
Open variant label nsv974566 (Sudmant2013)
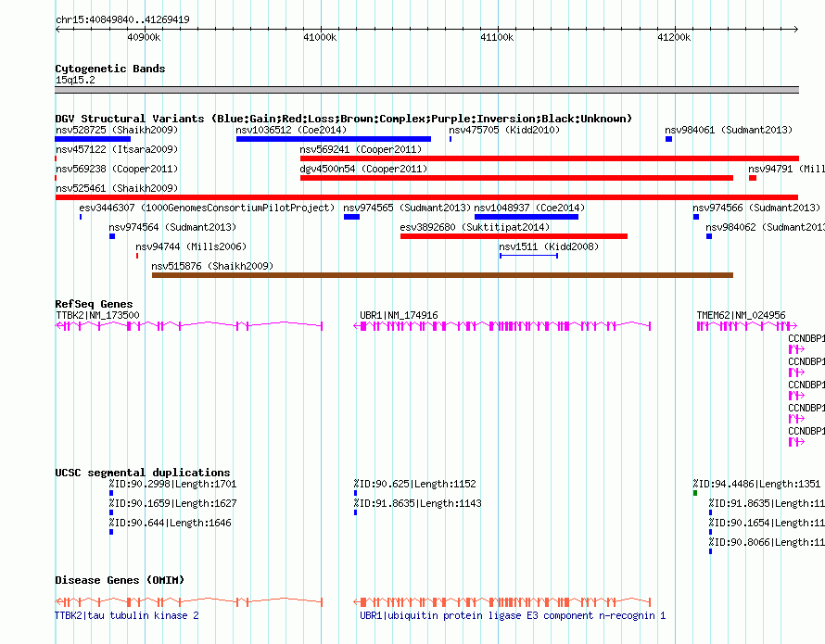coord(756,208)
